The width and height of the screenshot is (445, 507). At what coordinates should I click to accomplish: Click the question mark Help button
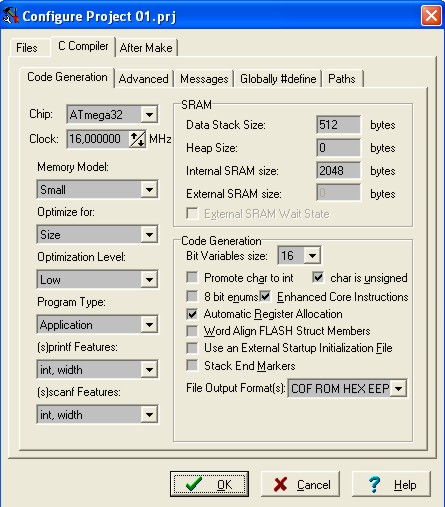click(391, 484)
